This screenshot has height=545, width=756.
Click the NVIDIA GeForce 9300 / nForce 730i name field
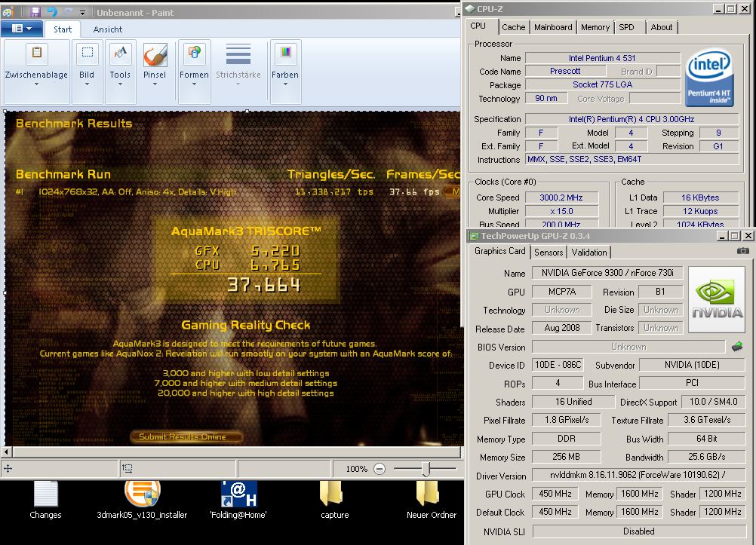point(607,273)
